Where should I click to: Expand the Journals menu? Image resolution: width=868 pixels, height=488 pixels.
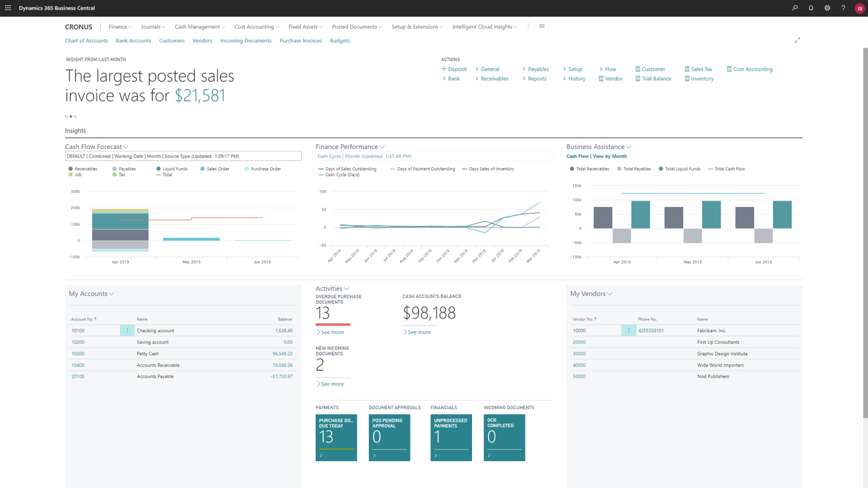[153, 27]
